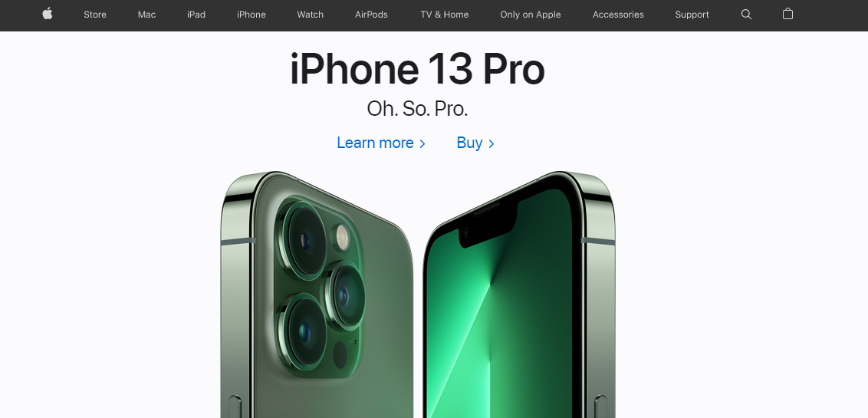Click the iPhone 13 Pro back-camera image

[317, 295]
